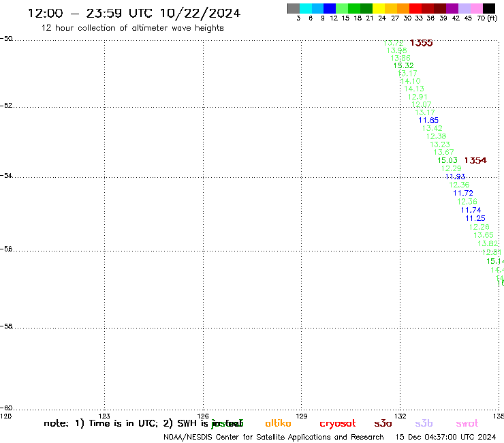Viewport: 504px width, 443px height.
Task: Select the wave height value 15.32
Action: (403, 65)
